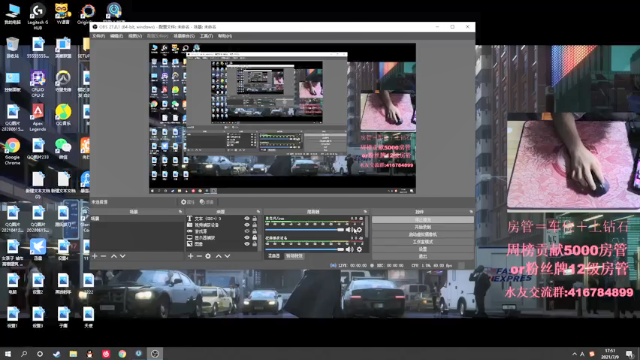Click the 停止推流 button

[422, 220]
